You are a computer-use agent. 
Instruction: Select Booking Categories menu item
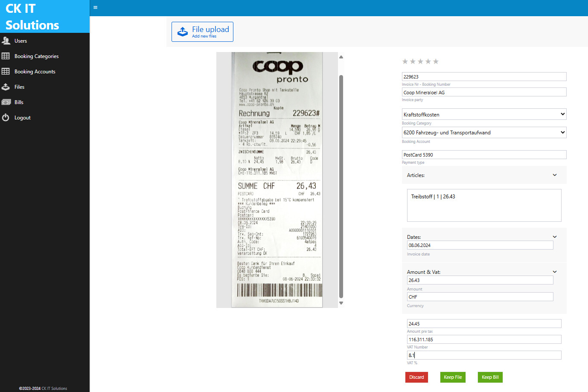37,56
